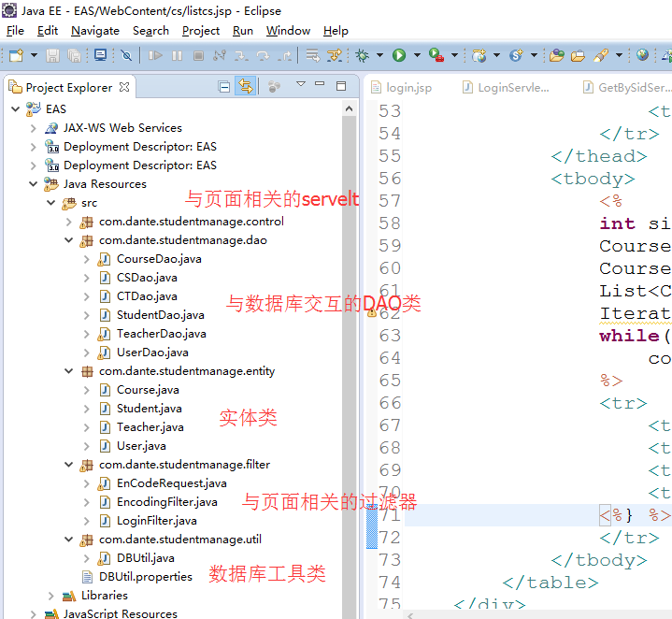This screenshot has height=619, width=672.
Task: Open the Navigate menu
Action: (95, 31)
